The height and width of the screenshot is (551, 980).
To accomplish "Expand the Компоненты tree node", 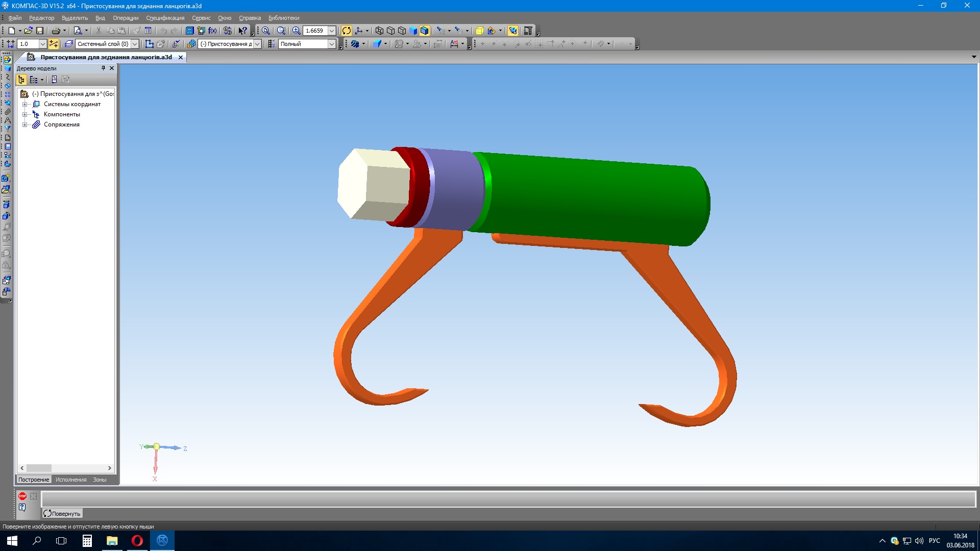I will coord(24,114).
